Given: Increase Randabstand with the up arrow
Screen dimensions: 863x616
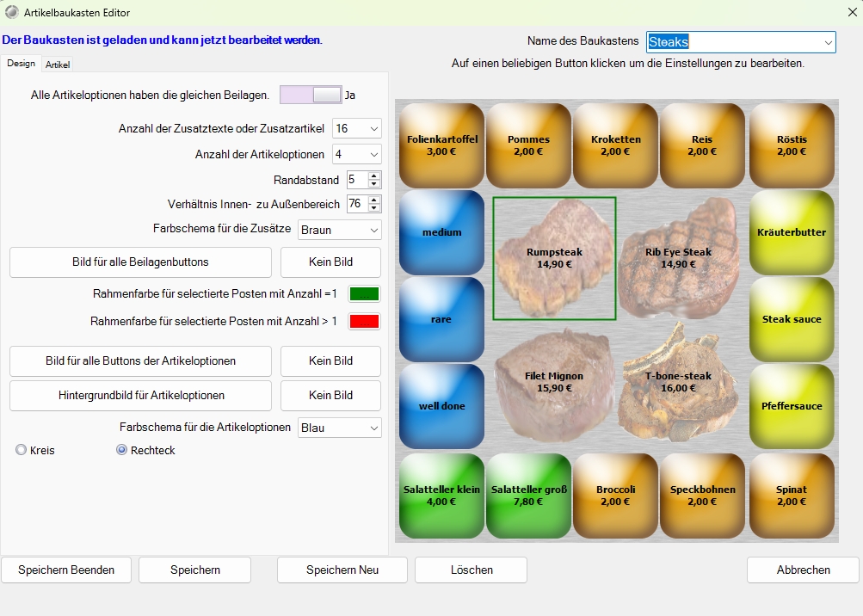Looking at the screenshot, I should pyautogui.click(x=374, y=176).
